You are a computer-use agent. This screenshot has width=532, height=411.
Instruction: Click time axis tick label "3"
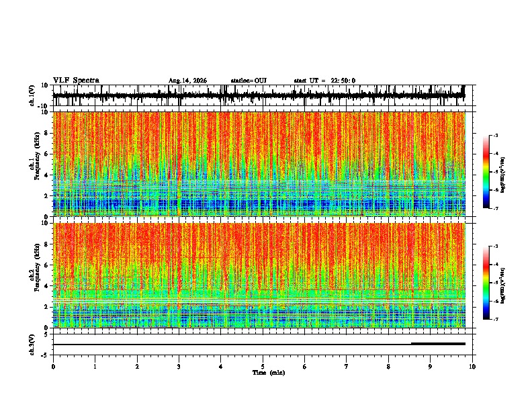coord(179,367)
